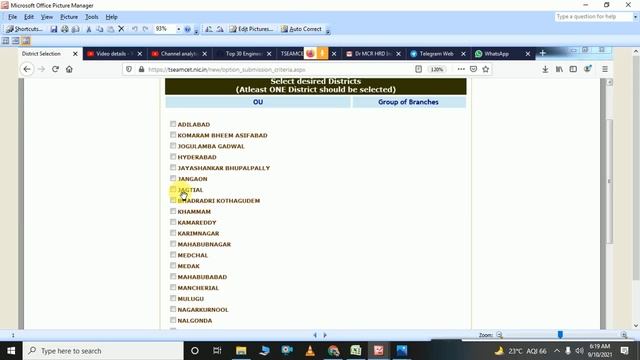Switch to Filmstrip view icon
The width and height of the screenshot is (640, 360).
point(16,41)
